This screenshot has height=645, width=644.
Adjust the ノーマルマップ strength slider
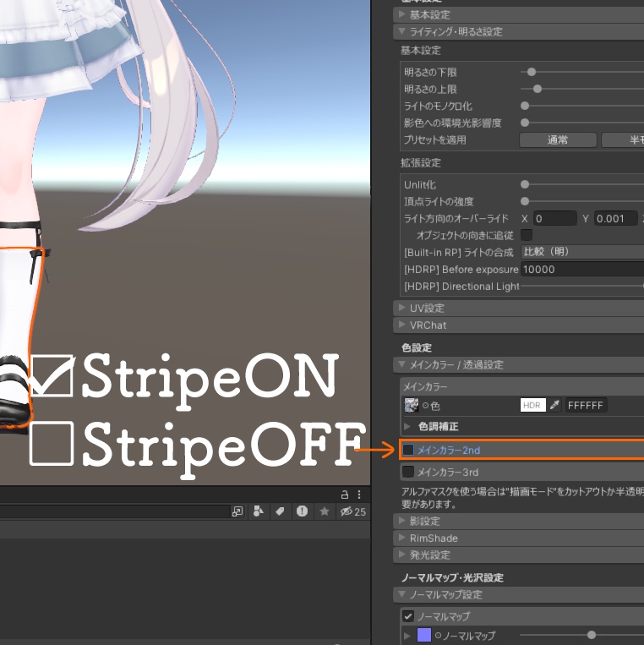point(592,635)
